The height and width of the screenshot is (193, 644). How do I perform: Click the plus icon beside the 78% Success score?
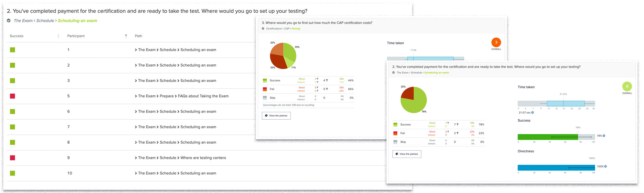coord(604,135)
